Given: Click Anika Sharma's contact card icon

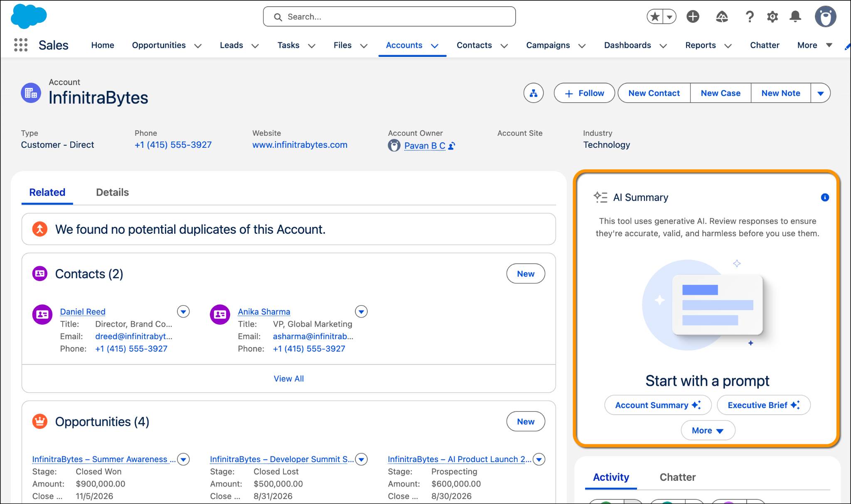Looking at the screenshot, I should (x=220, y=314).
